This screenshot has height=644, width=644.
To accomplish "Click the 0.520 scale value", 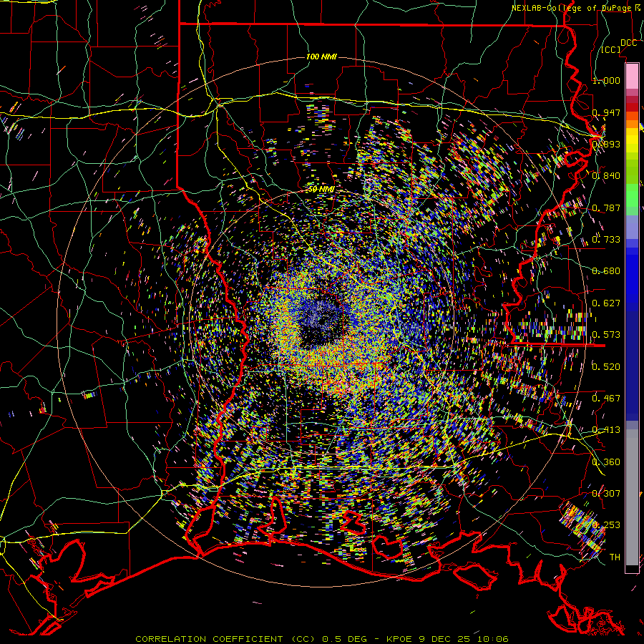I will click(606, 367).
